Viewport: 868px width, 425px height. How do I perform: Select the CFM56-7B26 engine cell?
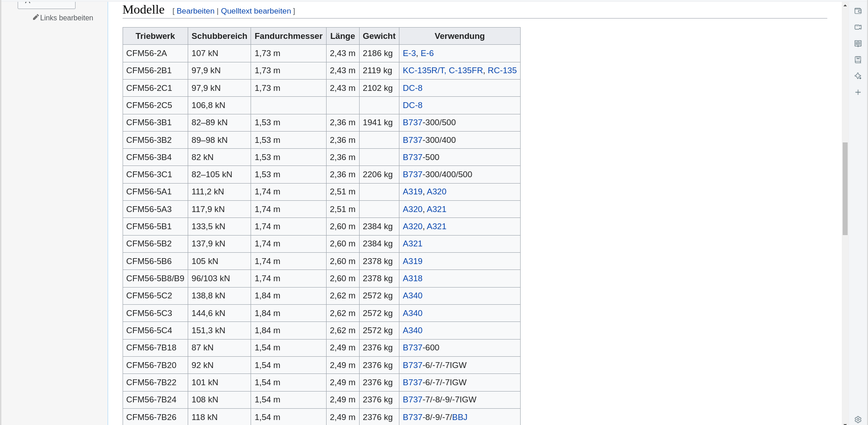click(x=155, y=417)
